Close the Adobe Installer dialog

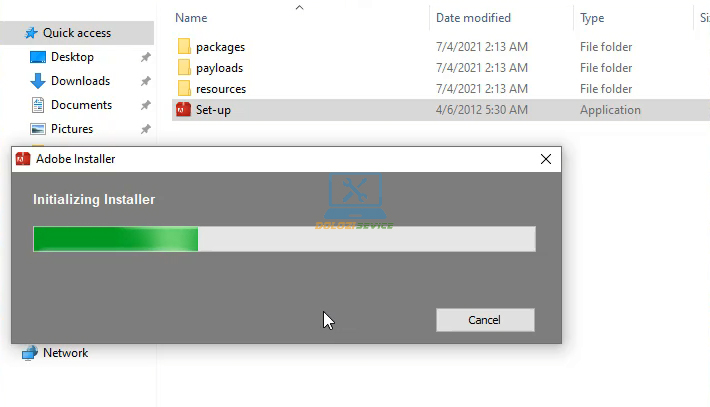pyautogui.click(x=546, y=159)
